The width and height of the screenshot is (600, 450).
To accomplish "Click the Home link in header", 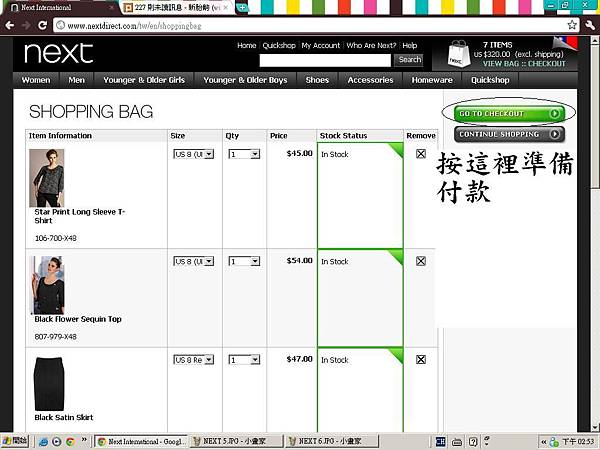I will point(246,46).
